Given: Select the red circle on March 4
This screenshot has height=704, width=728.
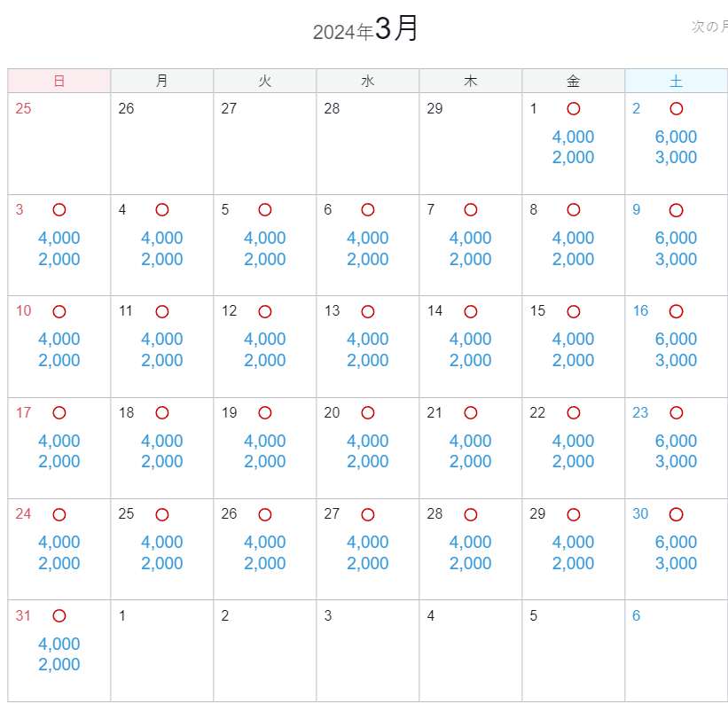Looking at the screenshot, I should 162,210.
